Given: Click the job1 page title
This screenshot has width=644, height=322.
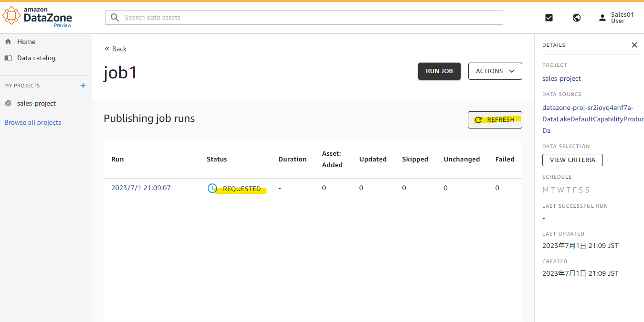Looking at the screenshot, I should (120, 73).
